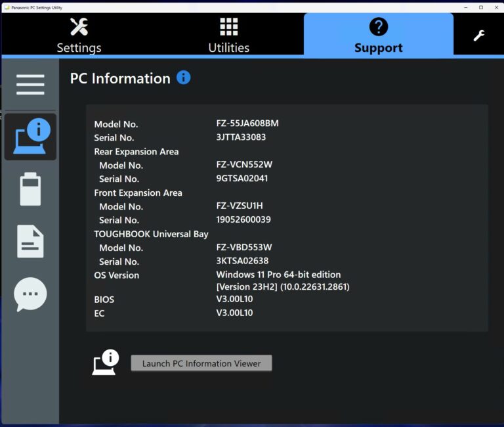Click the model number FZ-55JA608BM
This screenshot has width=504, height=427.
coord(247,124)
